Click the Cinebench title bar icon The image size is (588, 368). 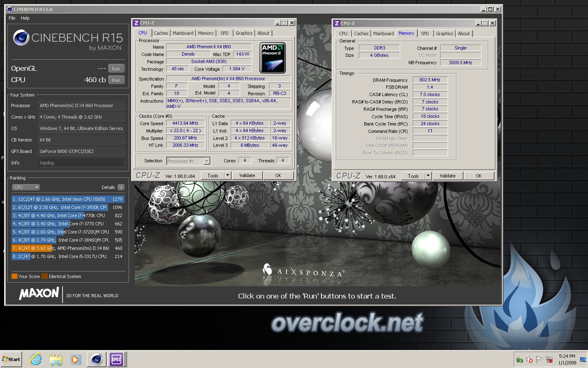point(10,9)
